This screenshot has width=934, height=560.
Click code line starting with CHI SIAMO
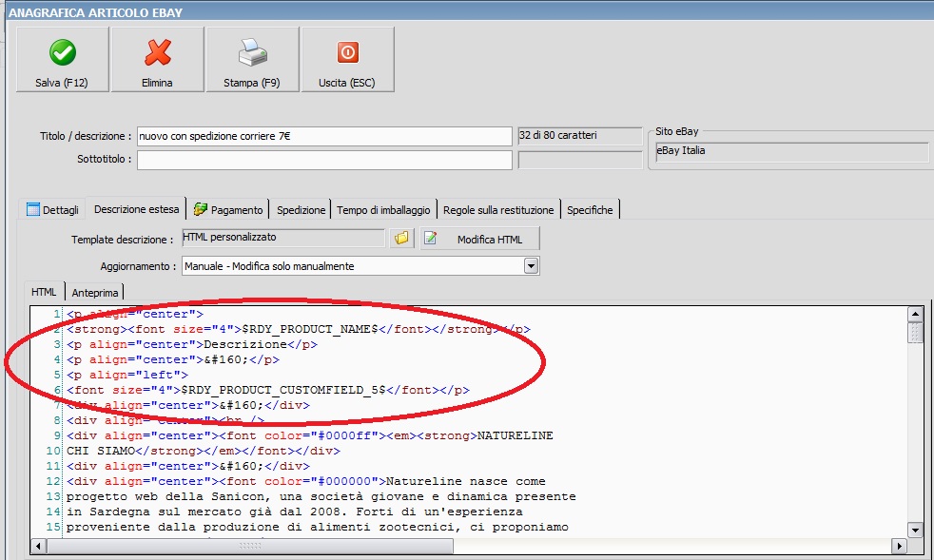(x=204, y=451)
